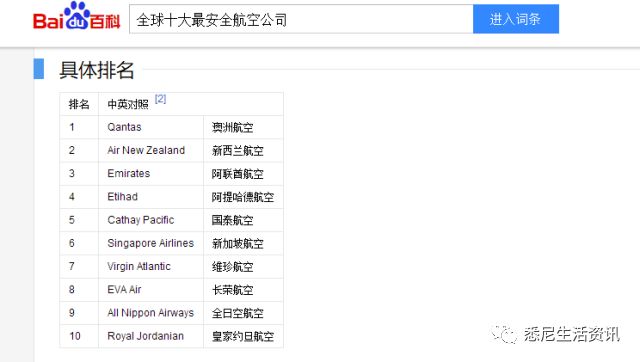
Task: Click the WeChat watermark icon
Action: [x=504, y=334]
